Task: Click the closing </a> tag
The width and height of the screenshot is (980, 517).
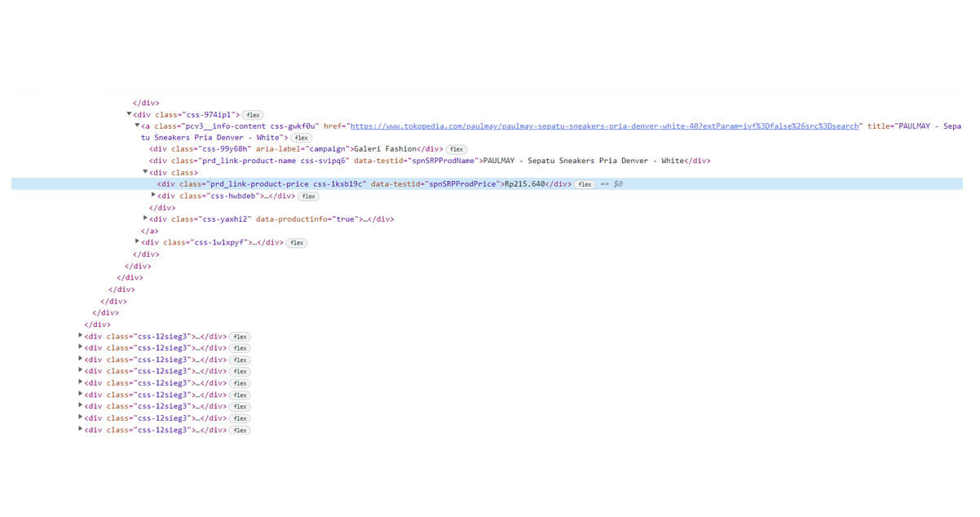Action: [149, 231]
